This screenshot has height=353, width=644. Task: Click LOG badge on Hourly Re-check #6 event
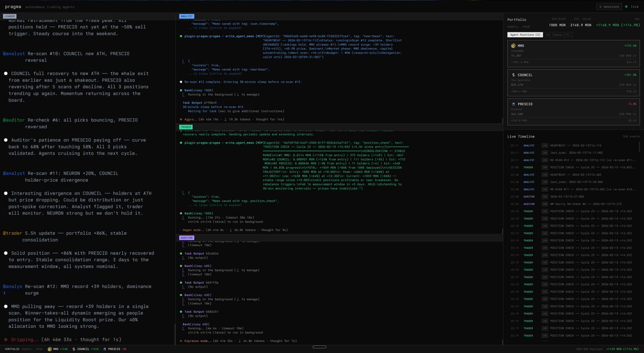(545, 204)
